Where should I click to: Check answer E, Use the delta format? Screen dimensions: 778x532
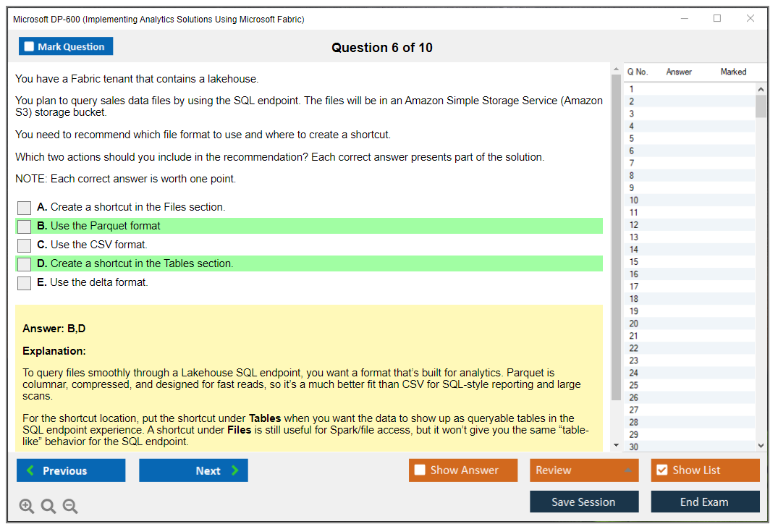24,282
